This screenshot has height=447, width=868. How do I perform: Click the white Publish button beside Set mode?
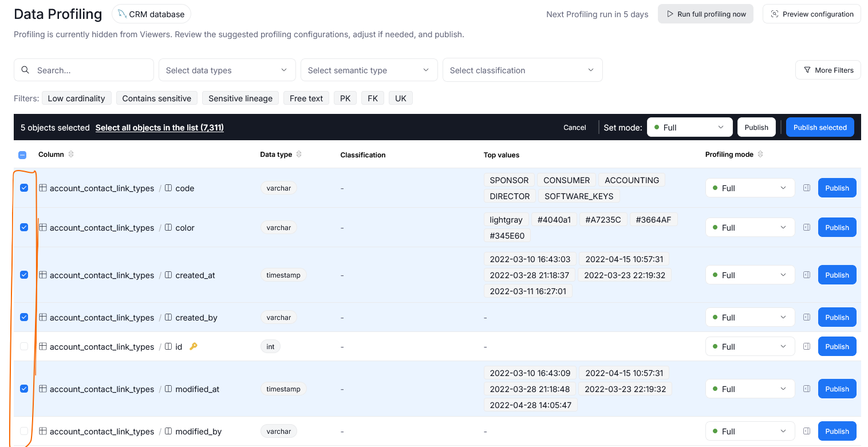coord(756,127)
